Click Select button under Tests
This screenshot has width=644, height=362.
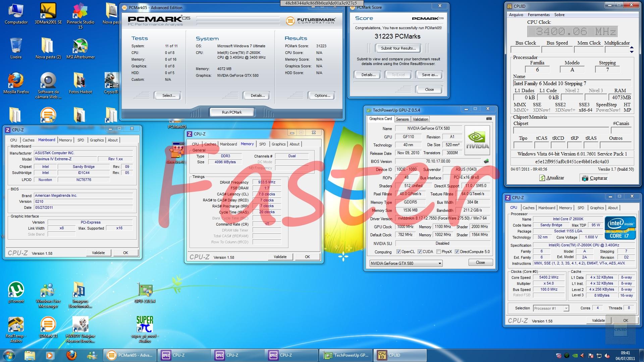(169, 96)
